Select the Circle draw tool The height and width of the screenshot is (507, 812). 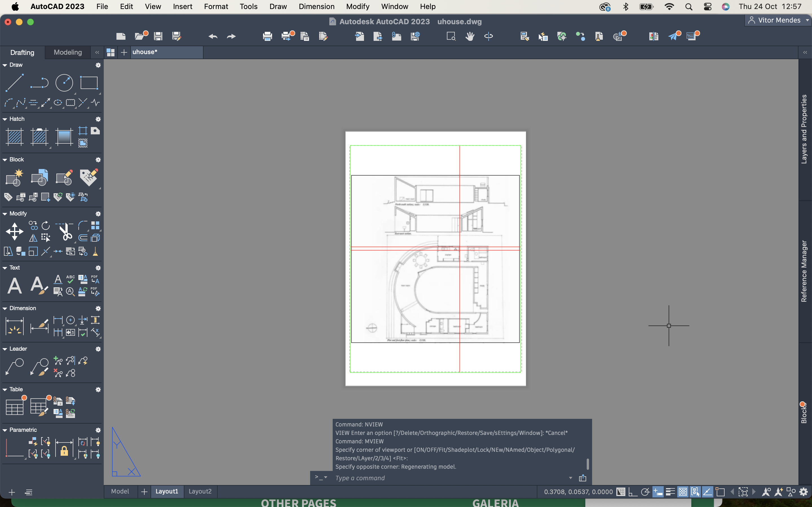click(64, 83)
